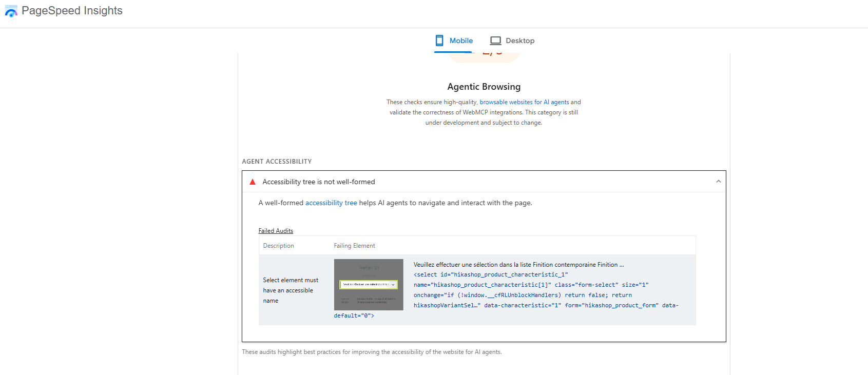Click the Select element must have accessible name text
Viewport: 868px width, 375px height.
(291, 290)
